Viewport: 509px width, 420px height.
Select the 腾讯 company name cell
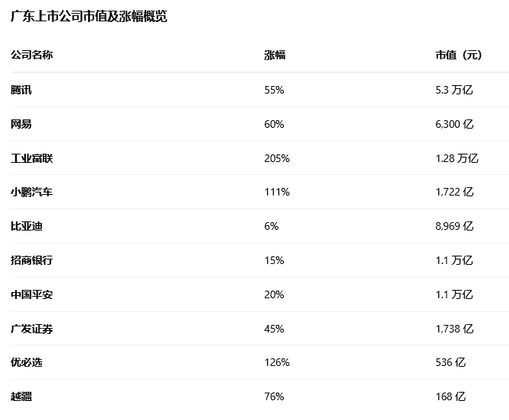click(x=21, y=90)
